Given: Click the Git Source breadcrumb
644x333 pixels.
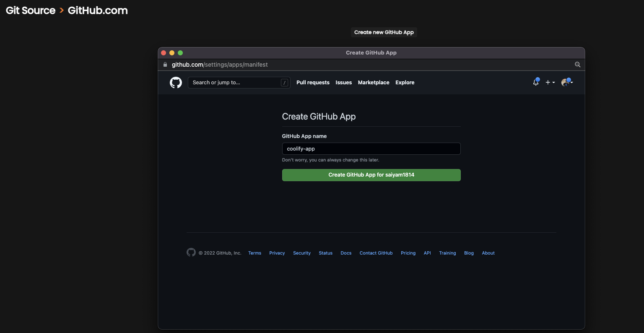Looking at the screenshot, I should 31,10.
